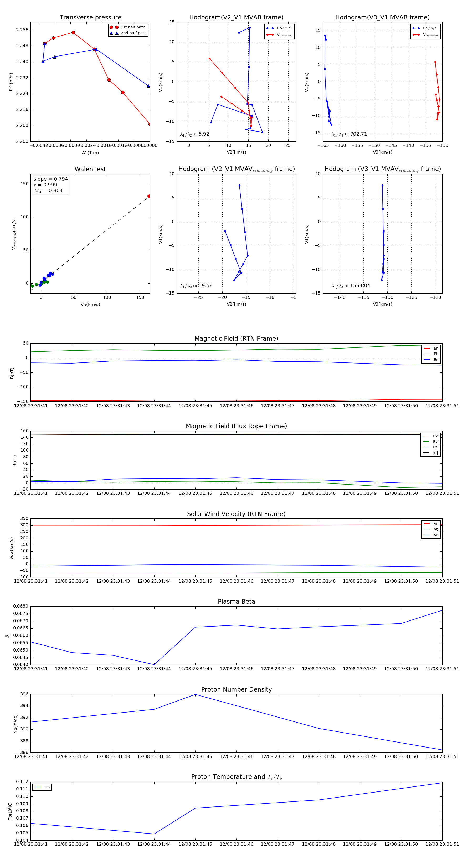Image resolution: width=473 pixels, height=868 pixels.
Task: Select the eigenvalue ratio text '702.71'
Action: pyautogui.click(x=358, y=134)
